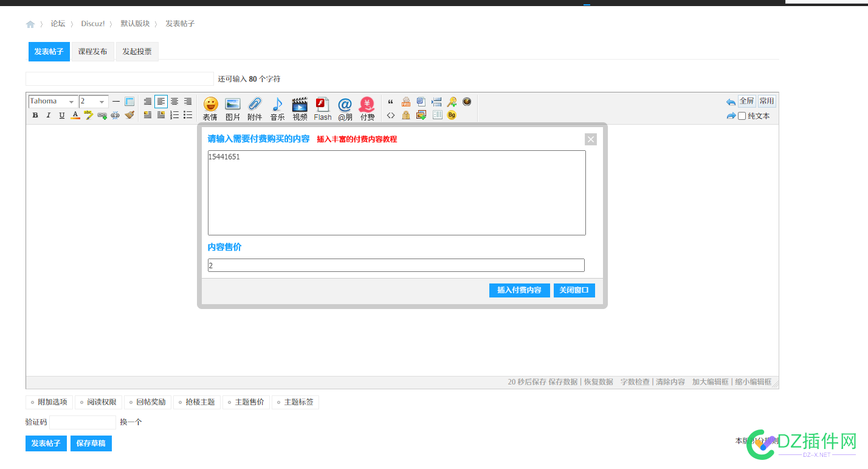Click the 内容售价 price input field
The height and width of the screenshot is (469, 868).
click(396, 265)
